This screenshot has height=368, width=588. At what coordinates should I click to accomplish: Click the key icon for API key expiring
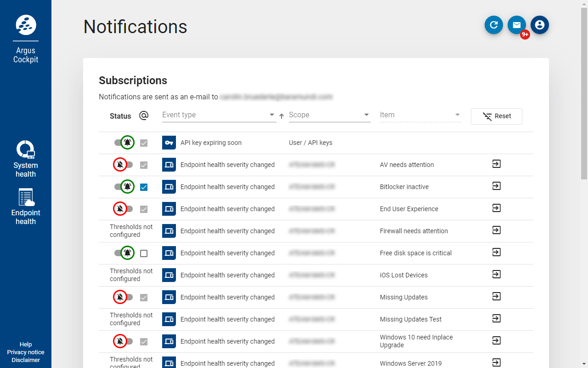tap(169, 143)
